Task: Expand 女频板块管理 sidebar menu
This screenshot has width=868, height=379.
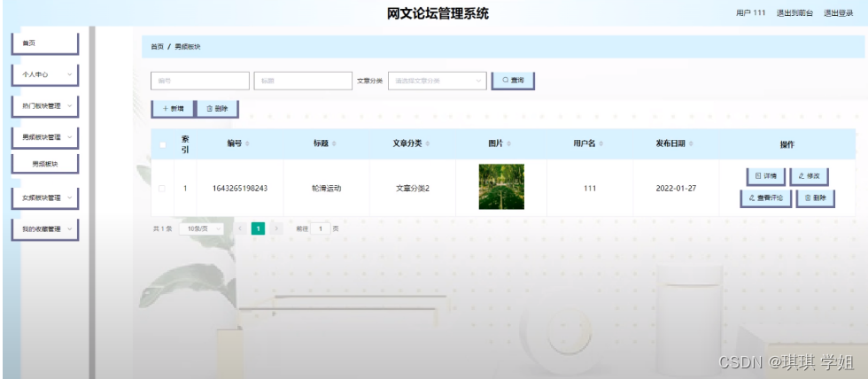Action: point(45,197)
